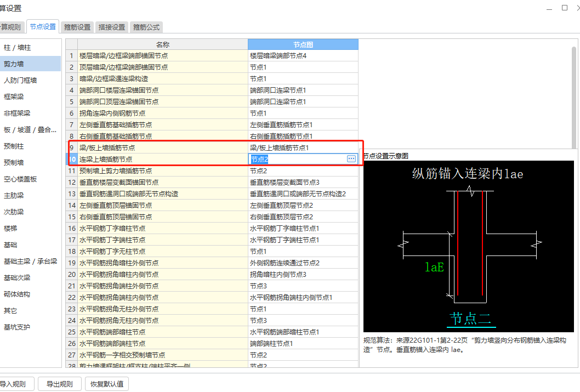Click the 垂直筋遇洞口或端部无节点构造2 cell

pyautogui.click(x=303, y=194)
